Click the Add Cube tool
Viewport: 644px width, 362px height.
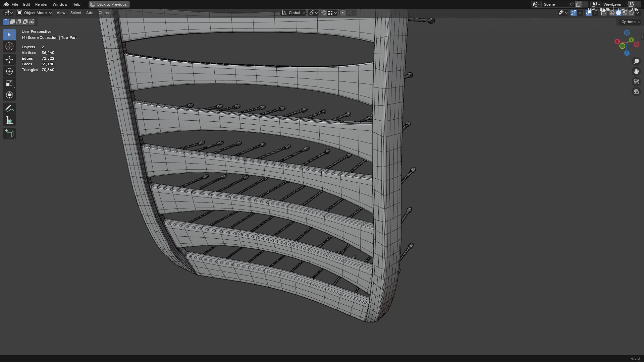click(9, 134)
